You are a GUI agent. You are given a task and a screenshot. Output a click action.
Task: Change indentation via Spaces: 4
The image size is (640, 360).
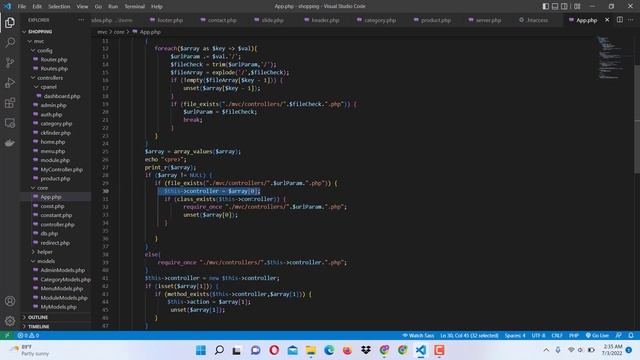tap(515, 335)
